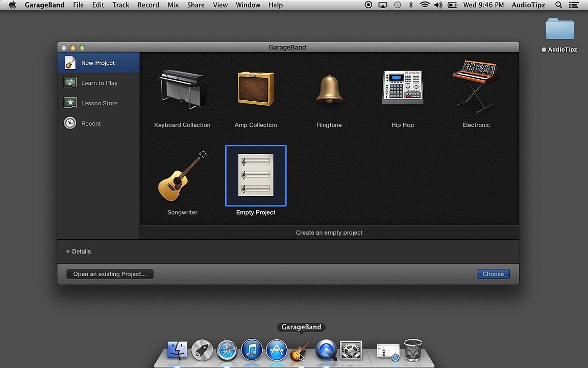Click the AudioTipz user name menu

click(528, 5)
